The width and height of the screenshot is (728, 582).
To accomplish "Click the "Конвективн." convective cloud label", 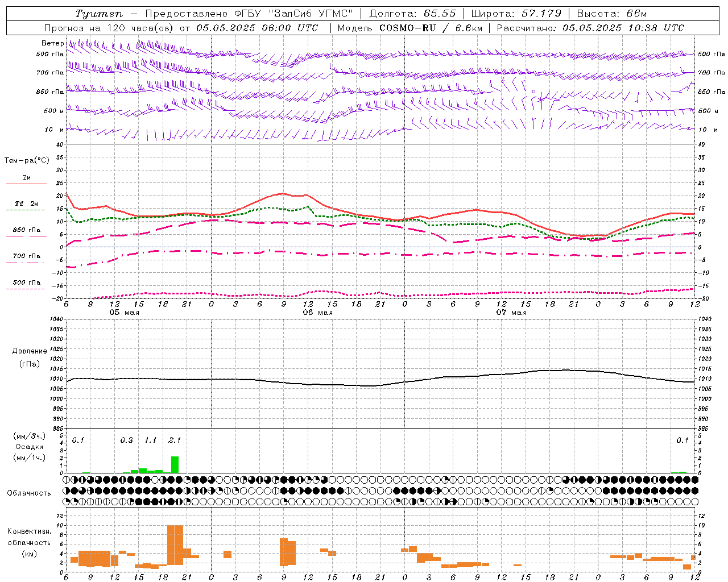I will pos(29,531).
